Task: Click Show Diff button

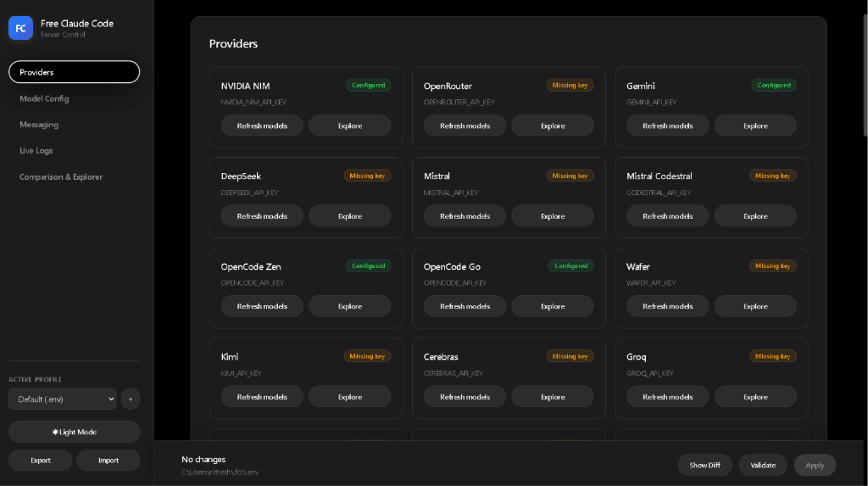Action: tap(704, 465)
